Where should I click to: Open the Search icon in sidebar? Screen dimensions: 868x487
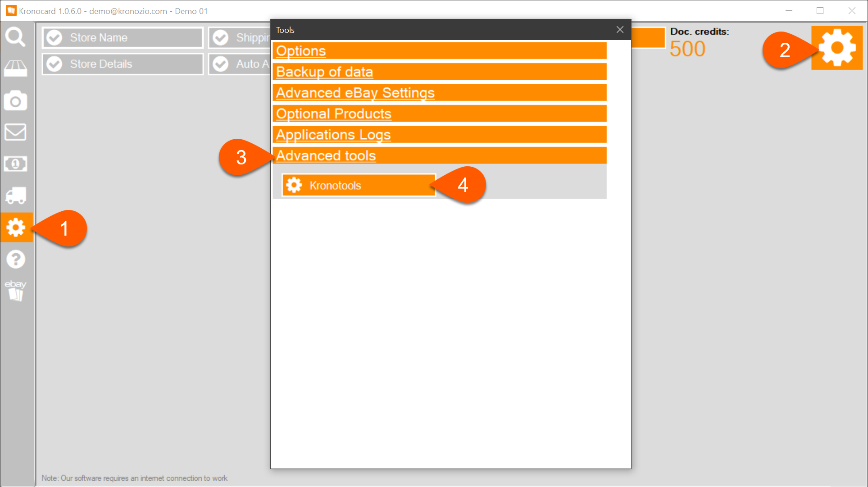[x=16, y=37]
